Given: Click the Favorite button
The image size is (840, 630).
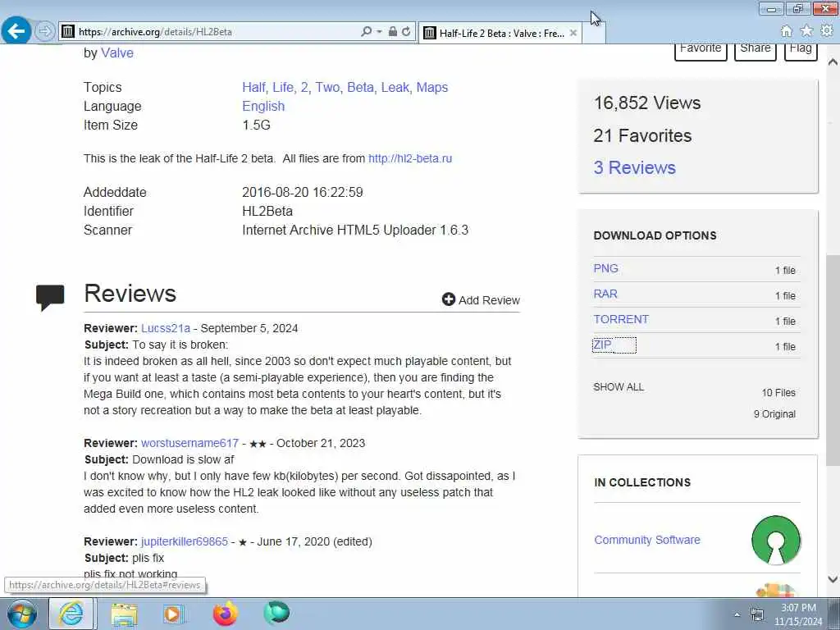Looking at the screenshot, I should coord(701,50).
